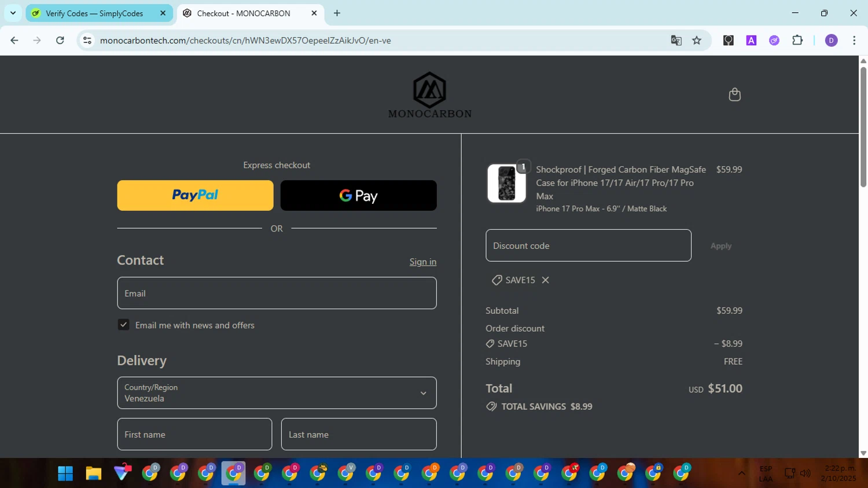Viewport: 868px width, 488px height.
Task: Click the purple A extension icon
Action: [x=751, y=41]
